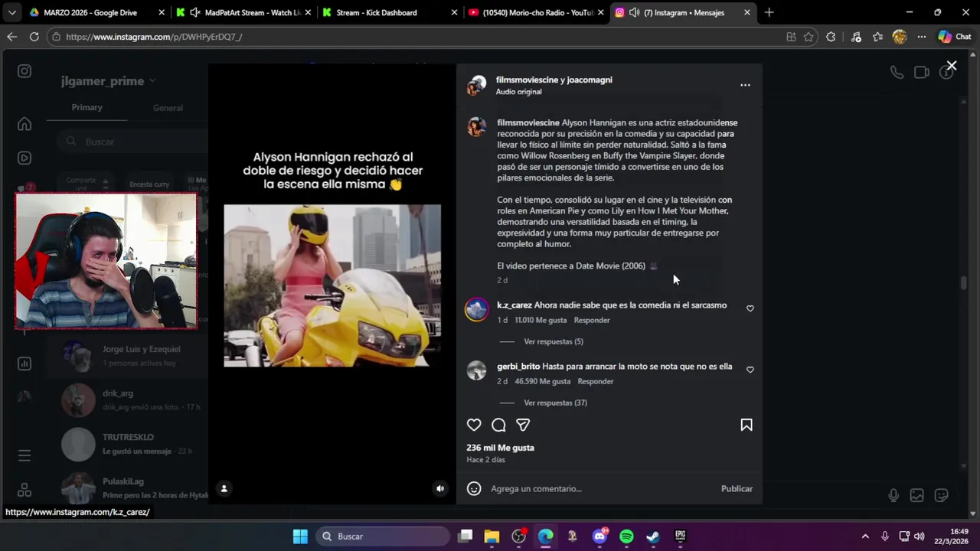The height and width of the screenshot is (551, 980).
Task: Open the post options three-dot menu
Action: [x=745, y=85]
